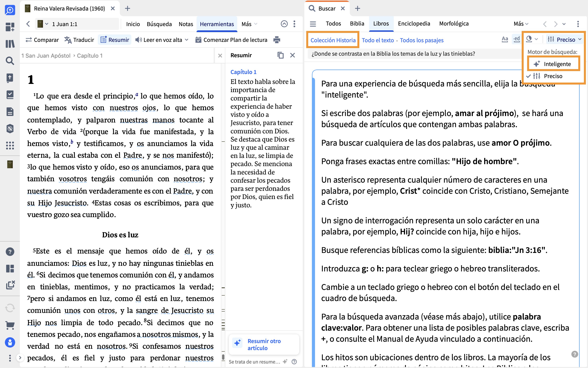588x368 pixels.
Task: Open the Library books icon
Action: click(10, 44)
